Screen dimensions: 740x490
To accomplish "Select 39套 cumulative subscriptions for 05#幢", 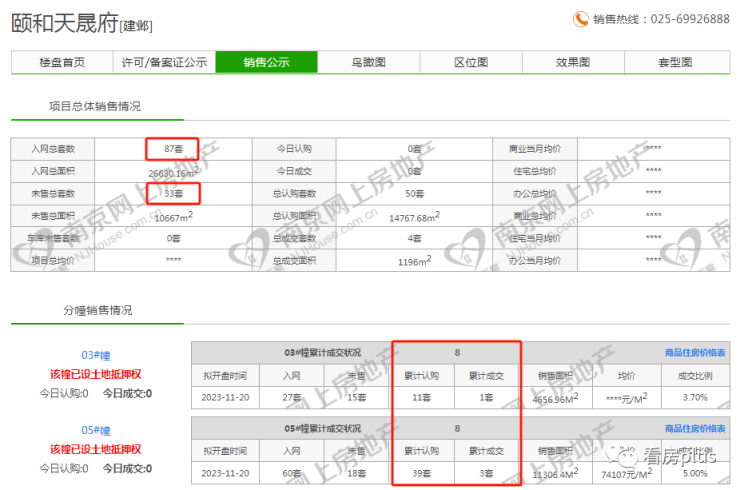I will (421, 473).
